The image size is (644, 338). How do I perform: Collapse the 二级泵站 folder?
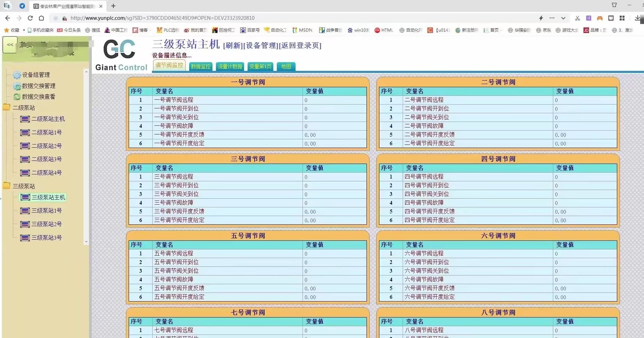(x=7, y=107)
